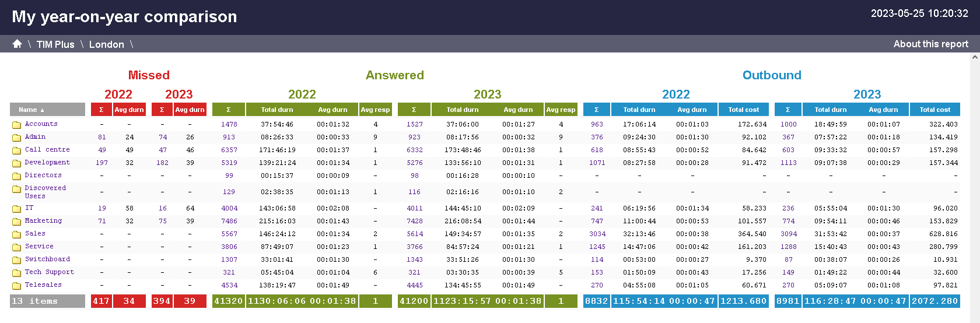Open About this report link
Screen dimensions: 980x323
[x=930, y=44]
